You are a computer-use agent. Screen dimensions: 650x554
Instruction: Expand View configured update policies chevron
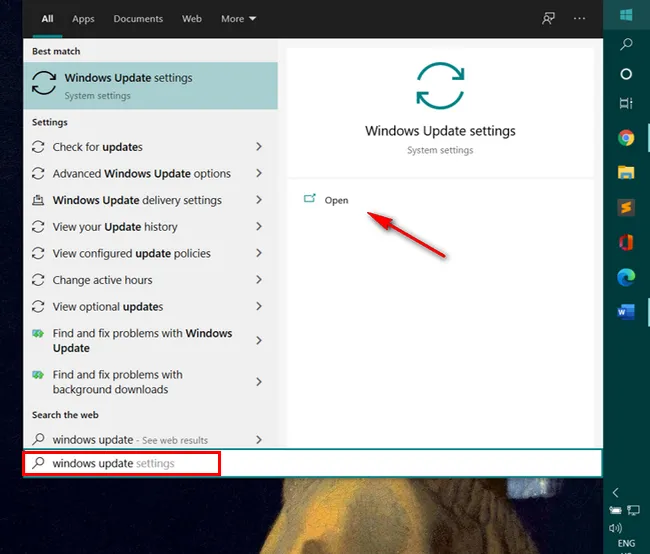[x=259, y=253]
